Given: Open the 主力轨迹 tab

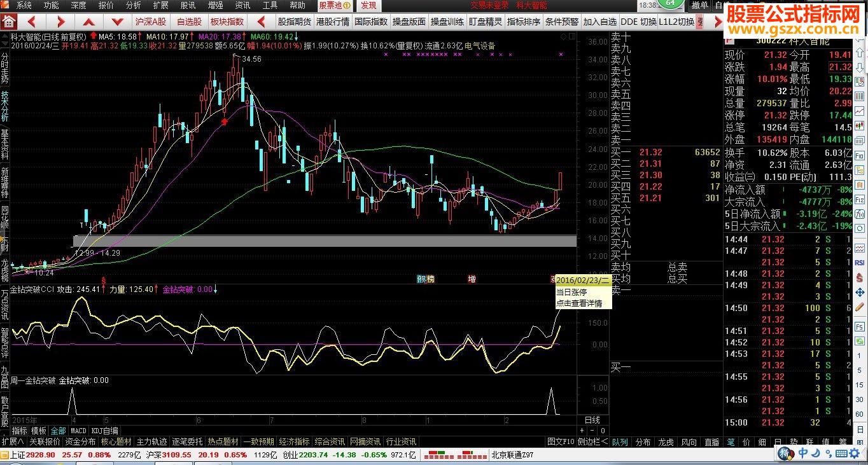Looking at the screenshot, I should pyautogui.click(x=151, y=441).
